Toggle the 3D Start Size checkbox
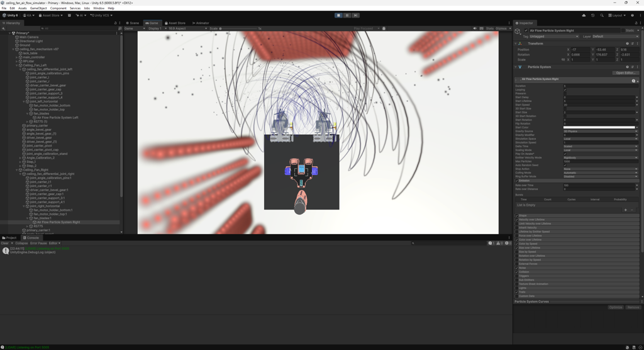644x350 pixels. pos(565,108)
